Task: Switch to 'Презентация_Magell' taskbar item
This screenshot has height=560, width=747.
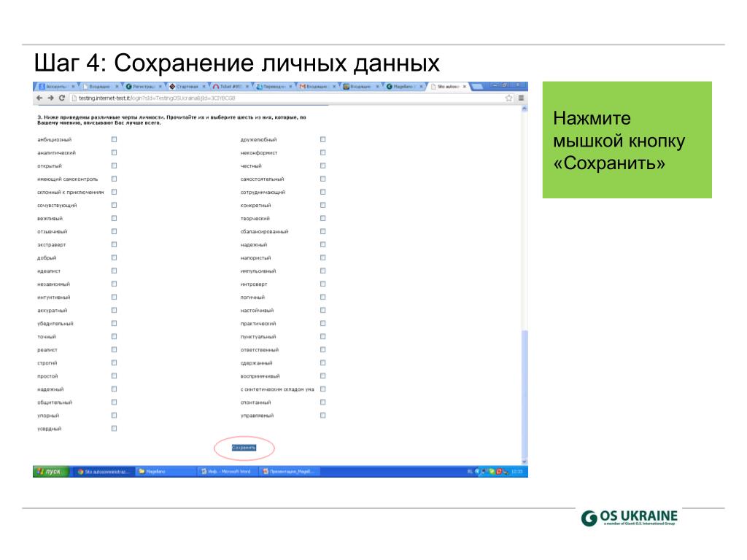Action: [290, 472]
